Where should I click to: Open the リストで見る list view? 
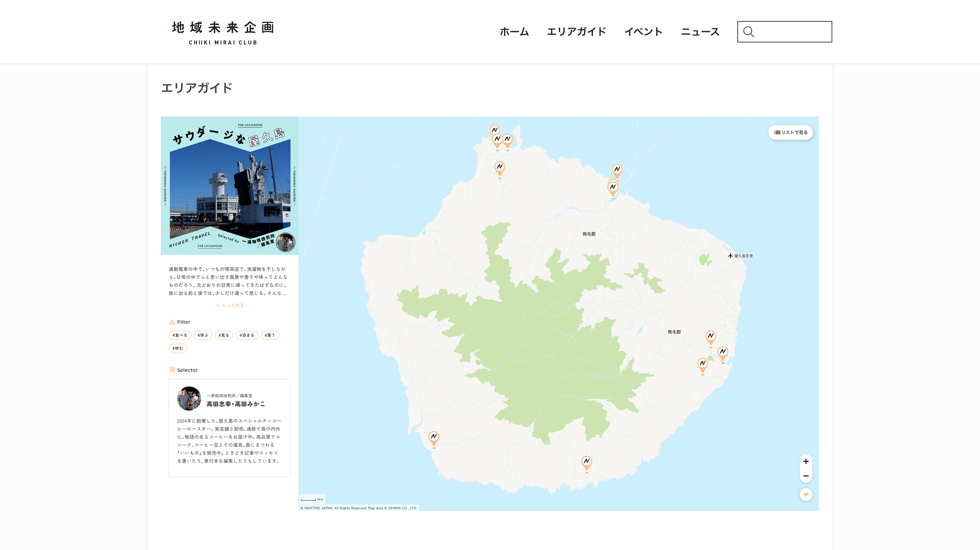790,132
